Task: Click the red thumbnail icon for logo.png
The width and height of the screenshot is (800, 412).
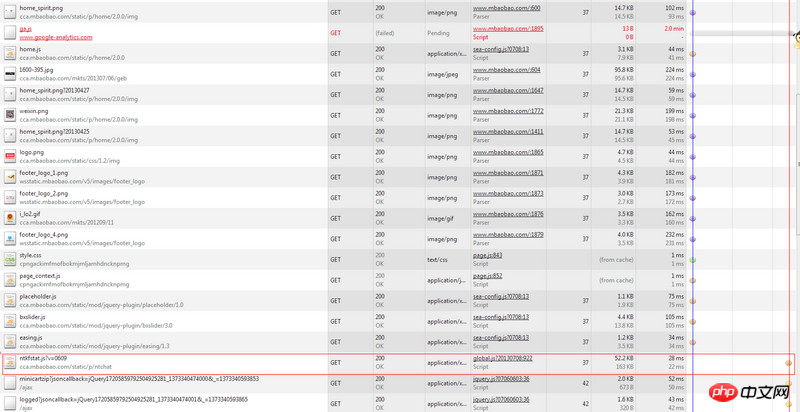Action: pyautogui.click(x=10, y=157)
